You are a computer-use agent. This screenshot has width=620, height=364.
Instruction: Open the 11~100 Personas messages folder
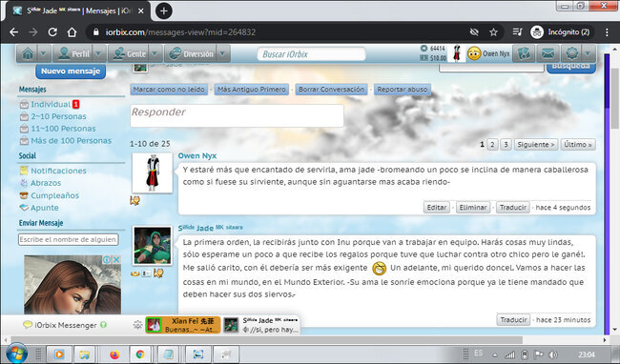click(63, 129)
